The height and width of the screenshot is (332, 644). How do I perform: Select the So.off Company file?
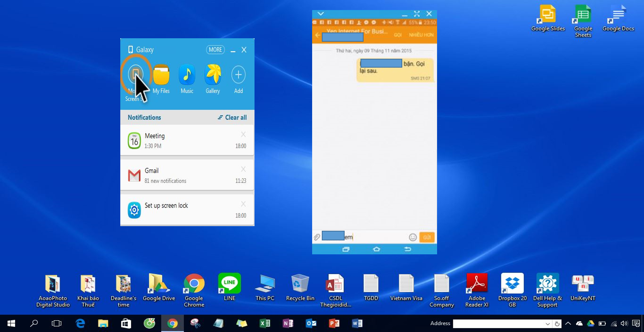pyautogui.click(x=441, y=291)
